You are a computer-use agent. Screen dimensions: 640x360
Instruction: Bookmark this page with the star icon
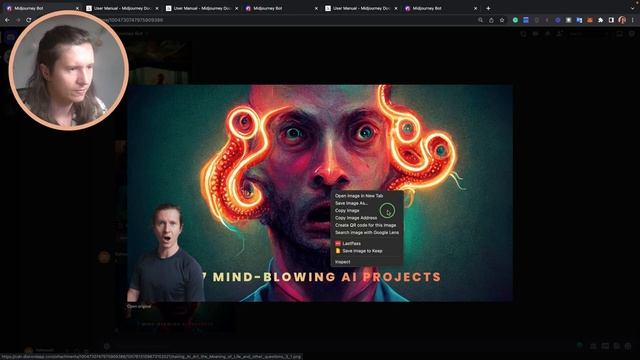pos(502,20)
